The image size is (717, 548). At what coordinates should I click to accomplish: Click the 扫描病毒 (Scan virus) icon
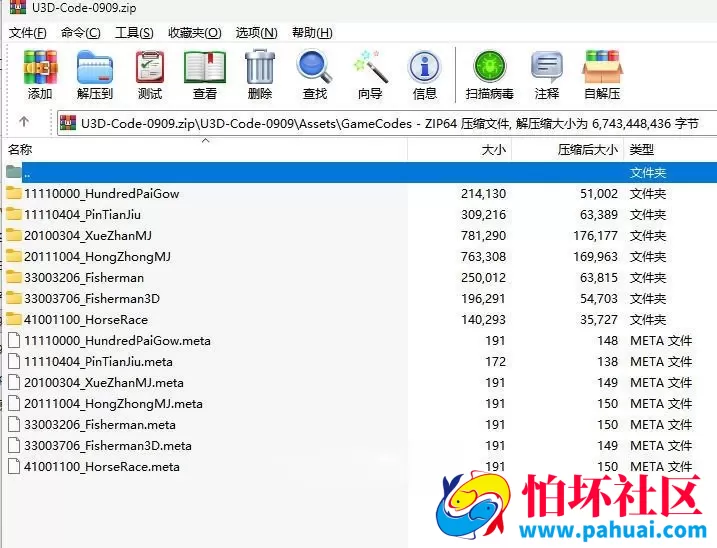pyautogui.click(x=489, y=67)
